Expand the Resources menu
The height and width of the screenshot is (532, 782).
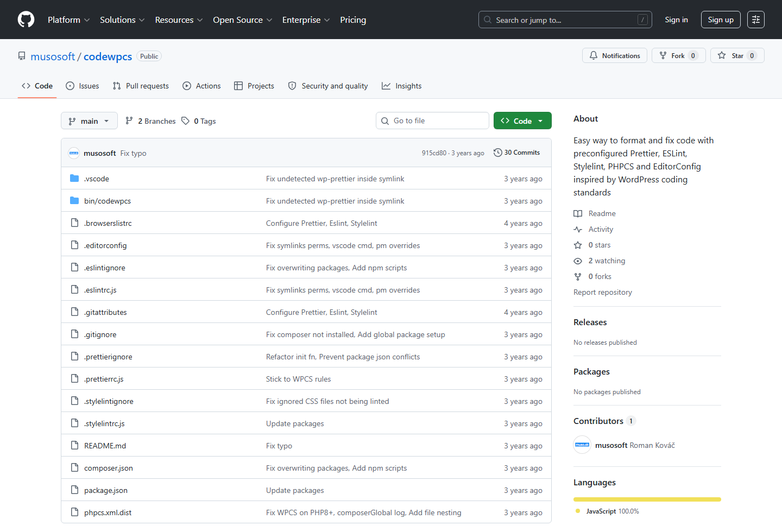(x=179, y=20)
